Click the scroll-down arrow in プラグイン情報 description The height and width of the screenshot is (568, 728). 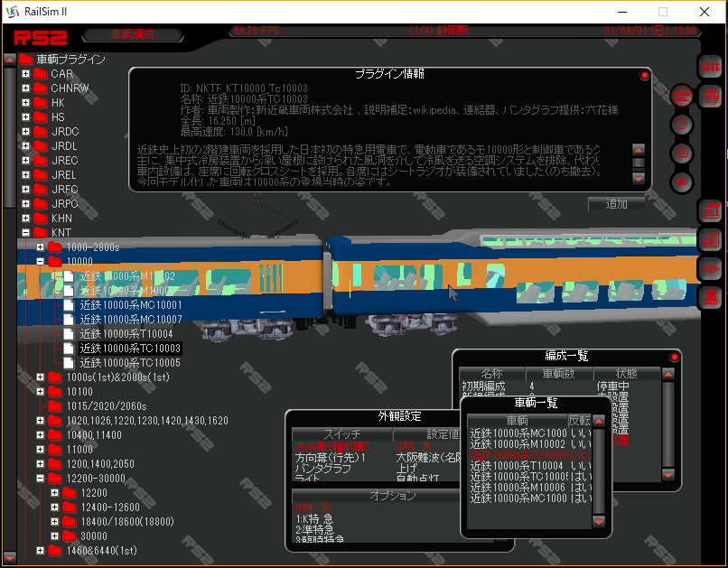pyautogui.click(x=639, y=179)
